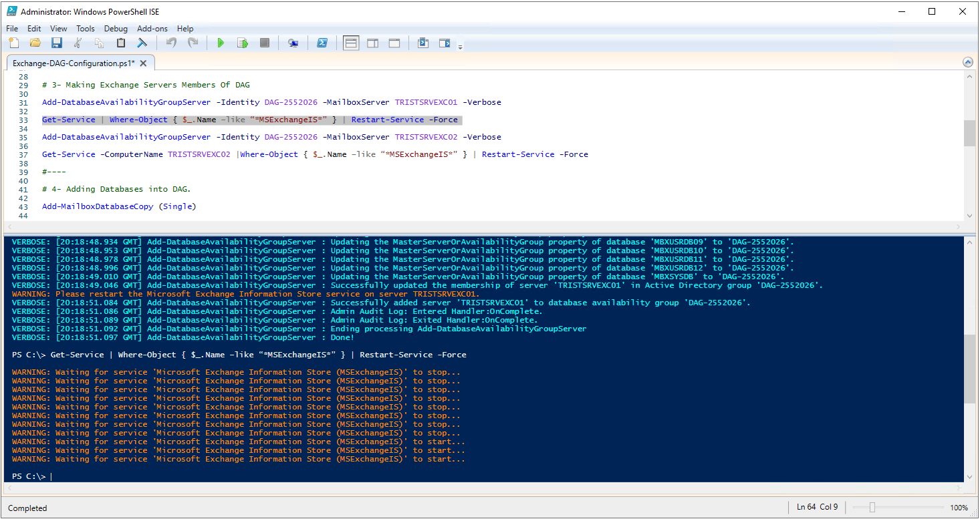Screen dimensions: 980x519
Task: Adjust zoom slider handle in the status bar
Action: point(872,508)
